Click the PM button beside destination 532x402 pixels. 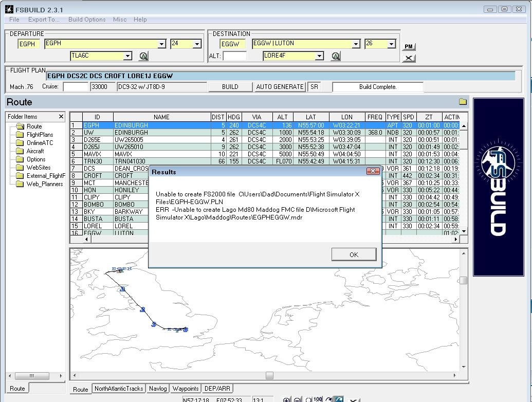click(409, 46)
